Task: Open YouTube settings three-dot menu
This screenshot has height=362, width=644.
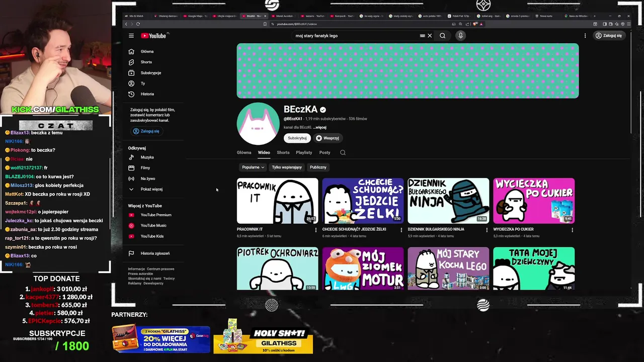Action: click(585, 36)
